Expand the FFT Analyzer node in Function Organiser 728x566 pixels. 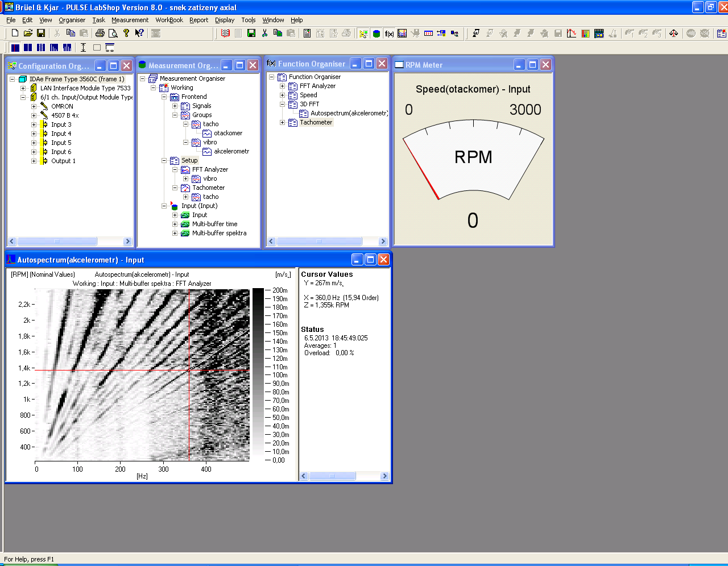282,86
